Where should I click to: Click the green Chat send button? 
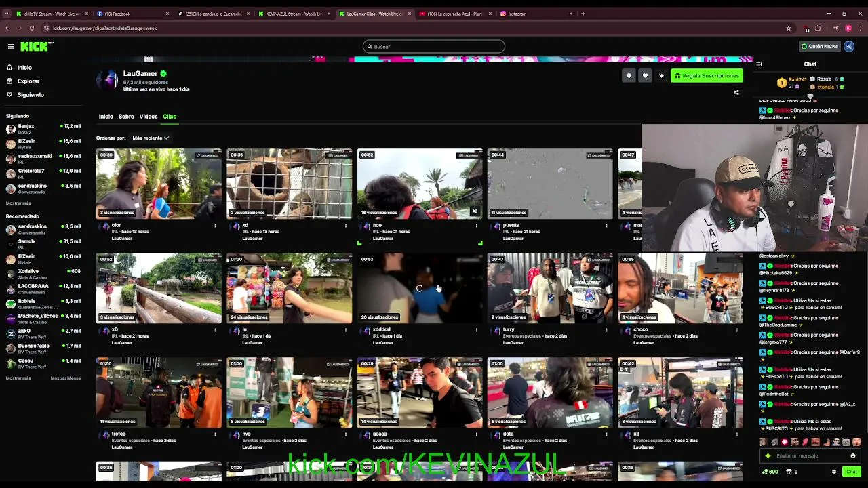pos(852,472)
